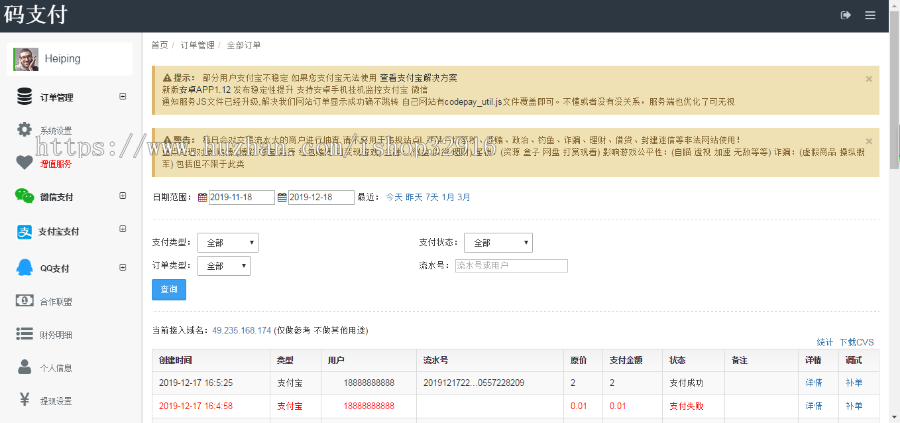Focus the end date field 2019-12-18
Screen dimensions: 900x423
click(321, 197)
